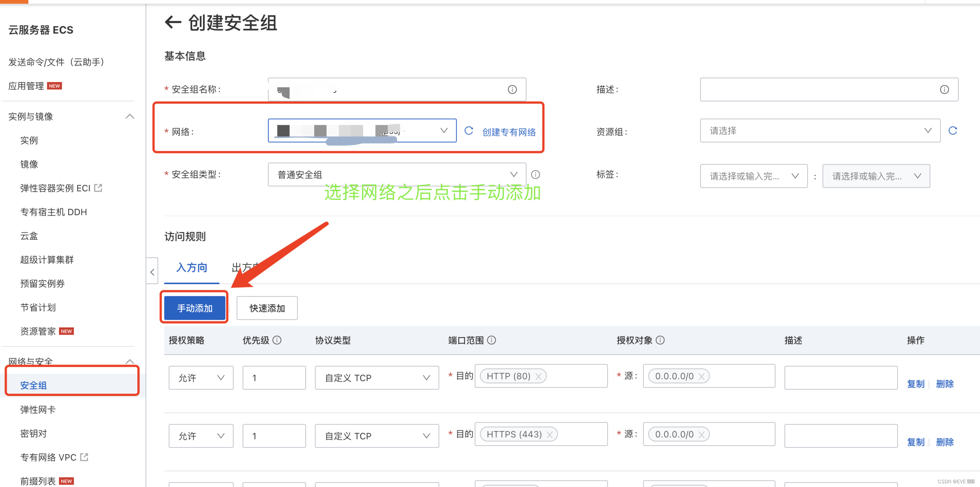Click info icon in 安全组名称 field
The width and height of the screenshot is (980, 487).
click(512, 89)
